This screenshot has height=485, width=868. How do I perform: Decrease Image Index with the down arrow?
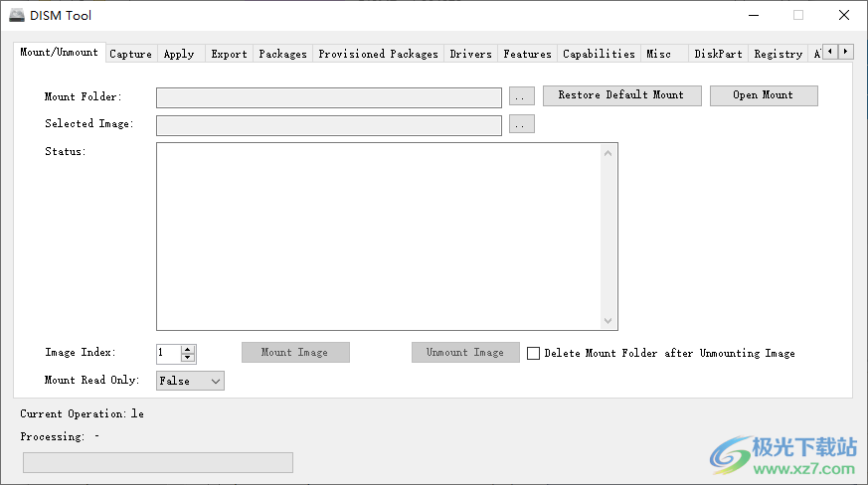coord(188,357)
